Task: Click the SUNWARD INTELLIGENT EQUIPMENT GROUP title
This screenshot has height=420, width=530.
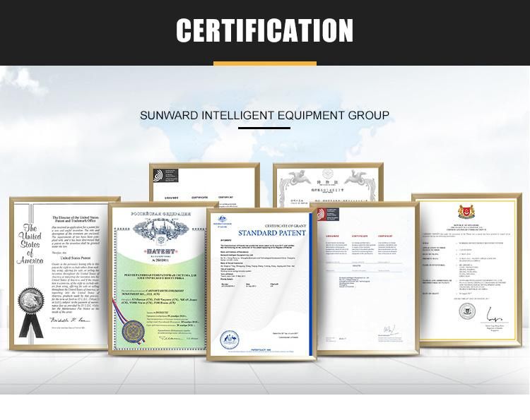Action: pyautogui.click(x=265, y=116)
